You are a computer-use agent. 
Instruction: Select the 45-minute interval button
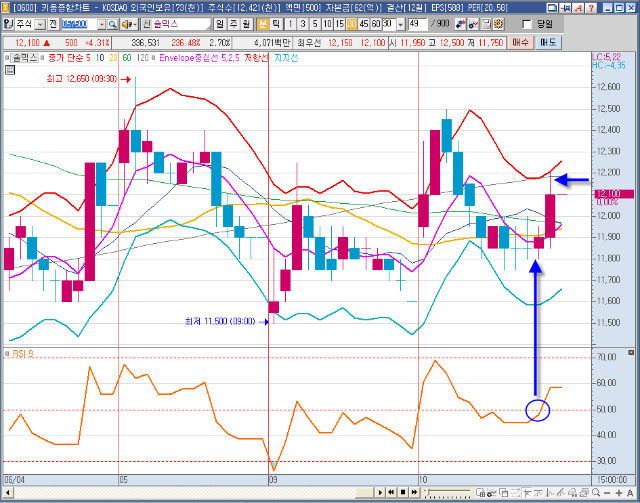click(x=364, y=24)
